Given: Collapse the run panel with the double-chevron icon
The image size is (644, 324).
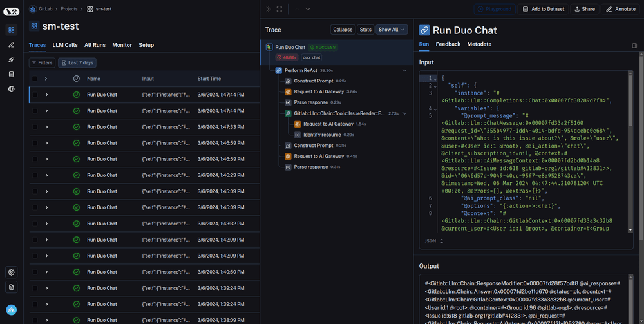Looking at the screenshot, I should pos(268,9).
